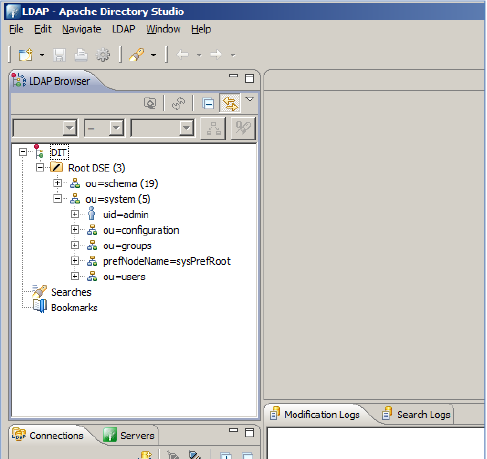Expand the ou=configuration entry
This screenshot has height=459, width=487.
(x=75, y=230)
